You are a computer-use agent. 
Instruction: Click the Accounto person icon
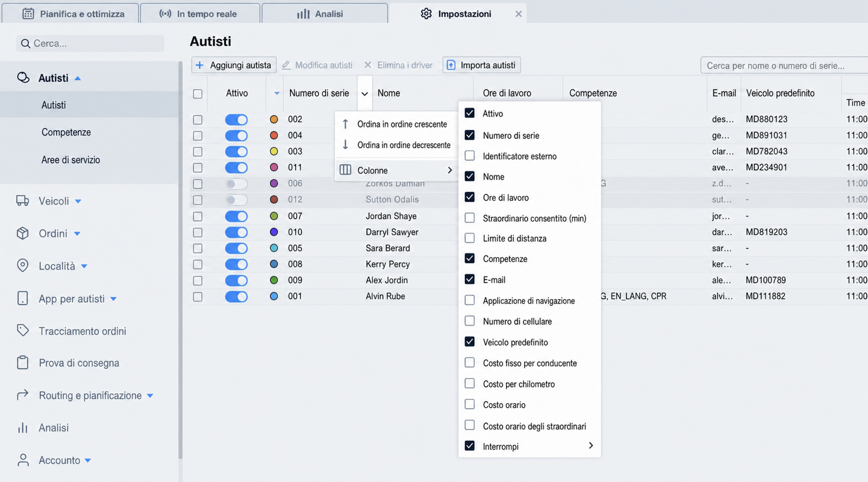[23, 460]
